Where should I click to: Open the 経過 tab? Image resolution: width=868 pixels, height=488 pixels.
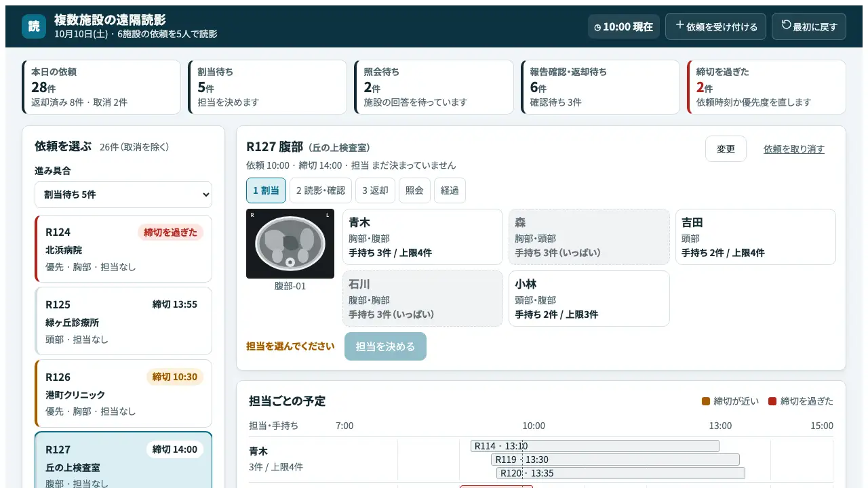[450, 190]
